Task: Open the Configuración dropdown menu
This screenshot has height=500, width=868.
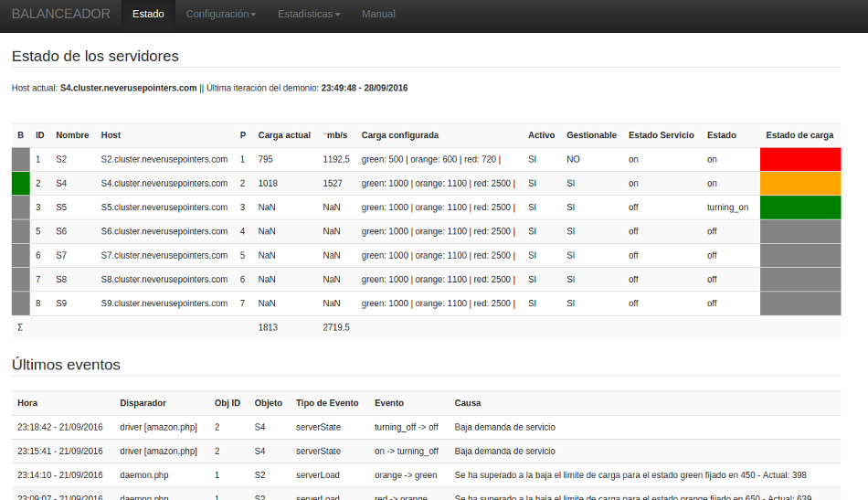Action: 220,15
